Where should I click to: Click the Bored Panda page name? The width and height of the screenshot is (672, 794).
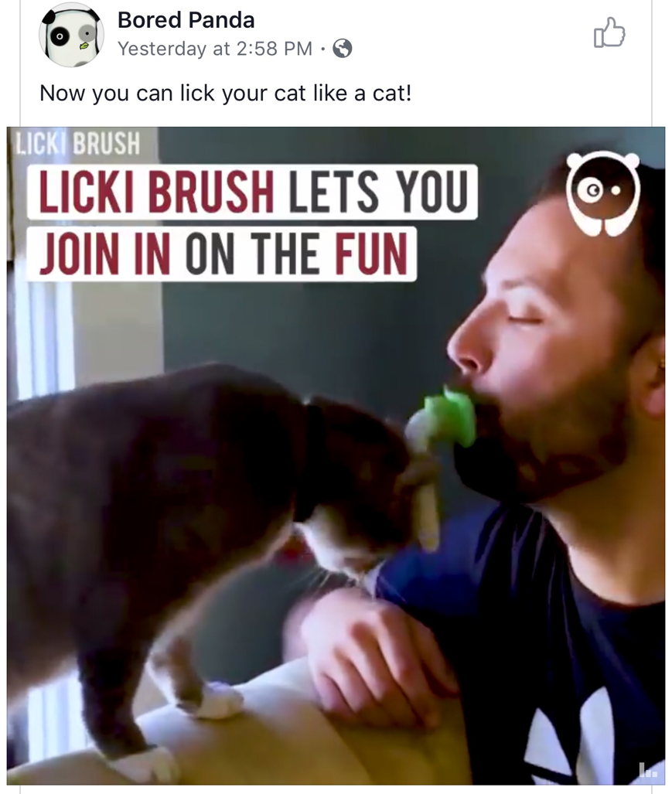pyautogui.click(x=186, y=20)
